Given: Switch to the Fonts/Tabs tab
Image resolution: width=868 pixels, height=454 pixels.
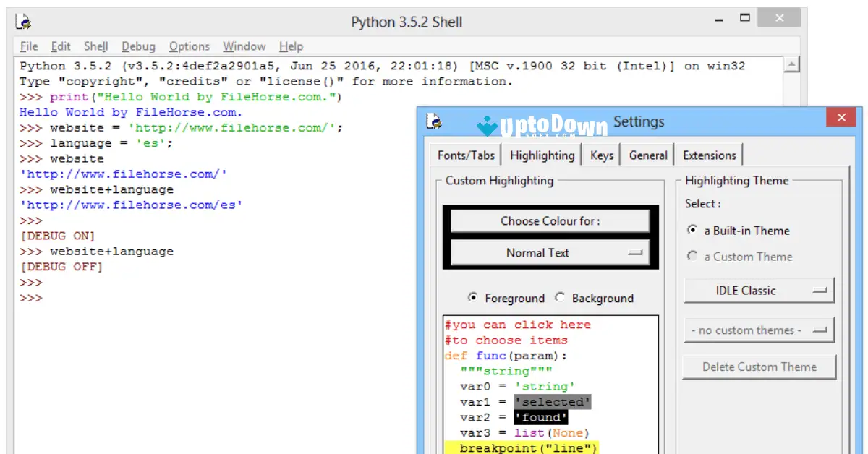Looking at the screenshot, I should pos(466,155).
